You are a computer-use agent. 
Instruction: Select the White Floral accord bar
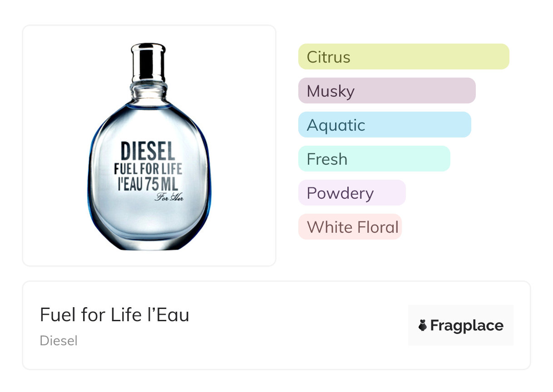click(350, 227)
